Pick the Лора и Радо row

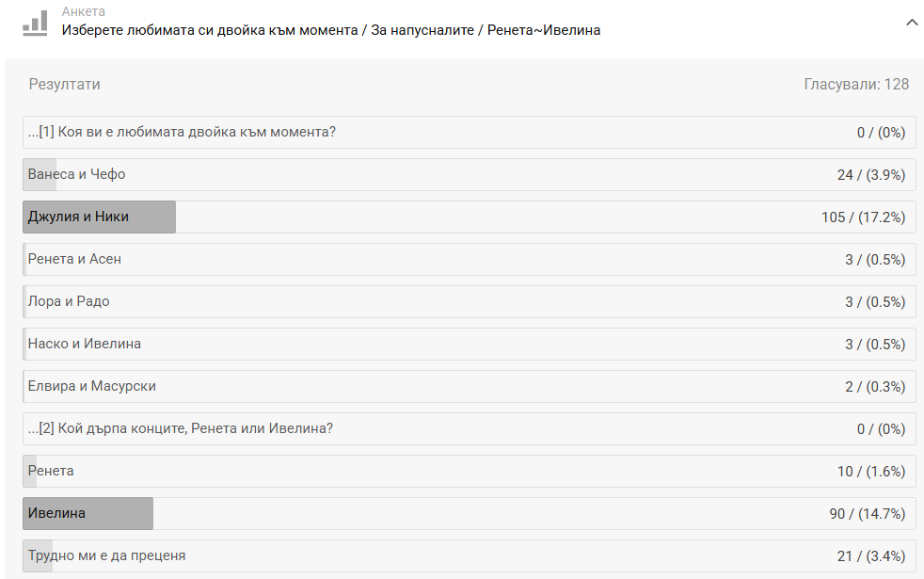[470, 302]
